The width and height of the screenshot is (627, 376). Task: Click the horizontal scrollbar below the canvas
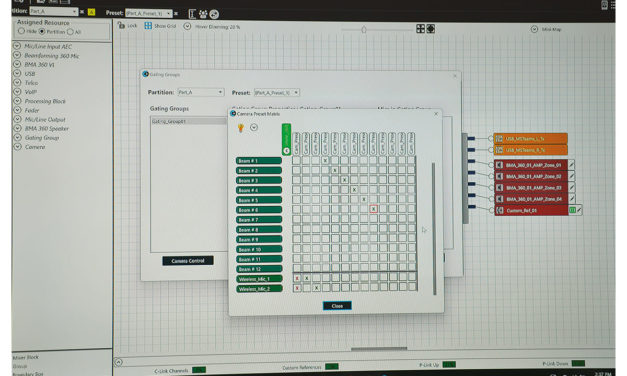379,349
